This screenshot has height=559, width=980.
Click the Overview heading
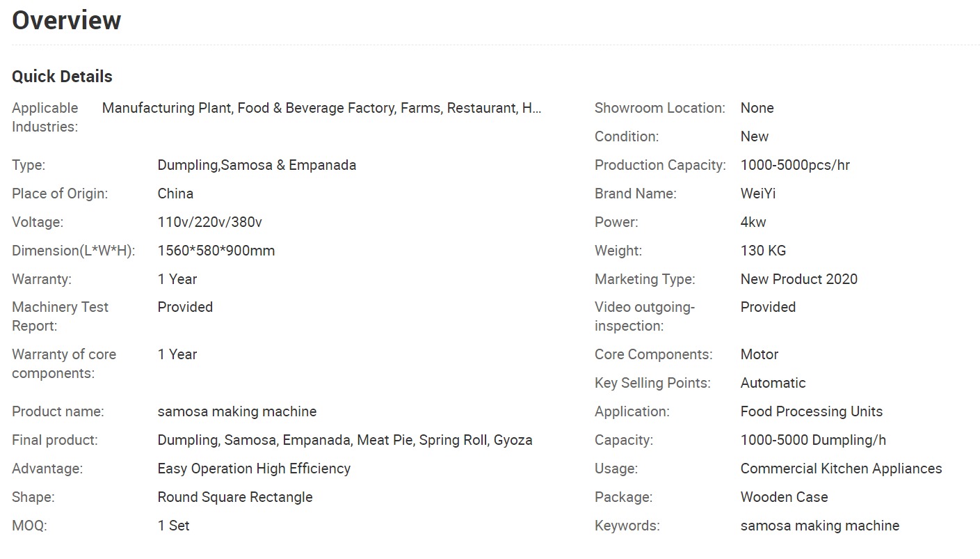67,20
